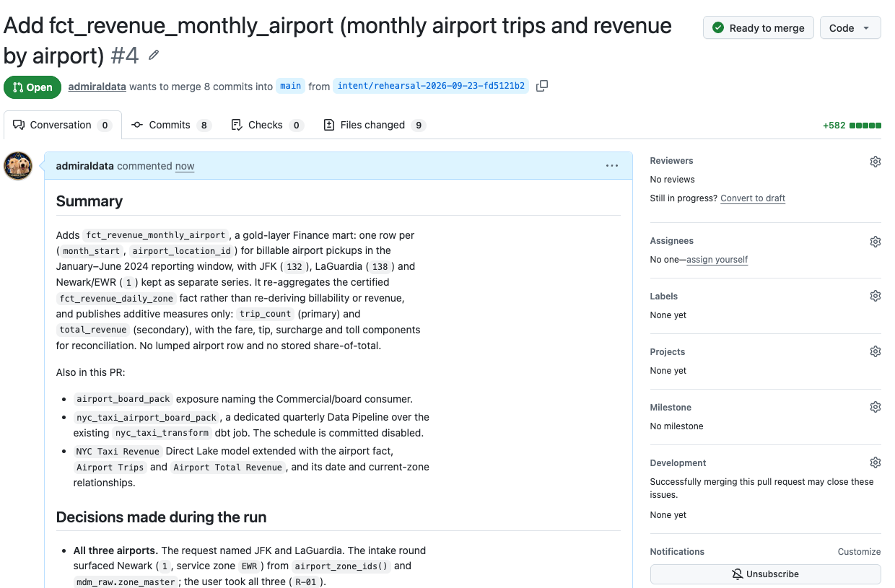Click the admiraldata name in comment header
This screenshot has width=895, height=588.
(84, 166)
